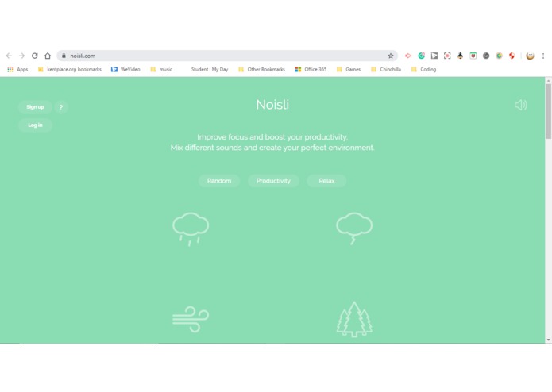Click the page vertical scrollbar thumb
This screenshot has width=552, height=392.
(549, 111)
